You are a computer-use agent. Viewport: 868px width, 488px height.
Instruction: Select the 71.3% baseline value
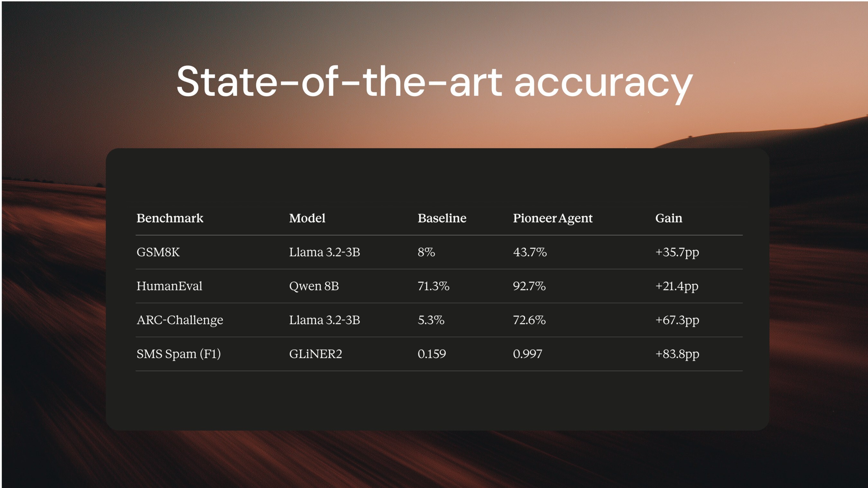433,286
